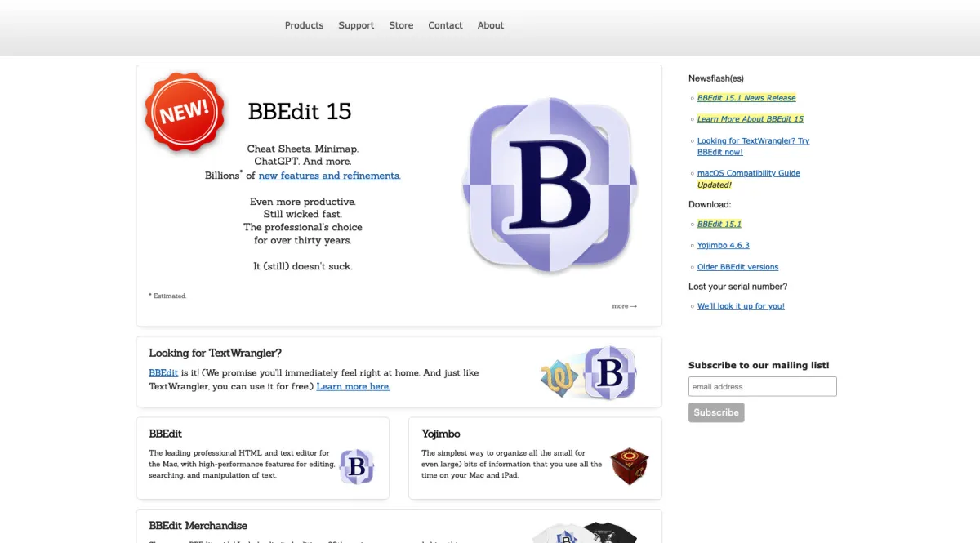Click the Subscribe button

pos(716,412)
